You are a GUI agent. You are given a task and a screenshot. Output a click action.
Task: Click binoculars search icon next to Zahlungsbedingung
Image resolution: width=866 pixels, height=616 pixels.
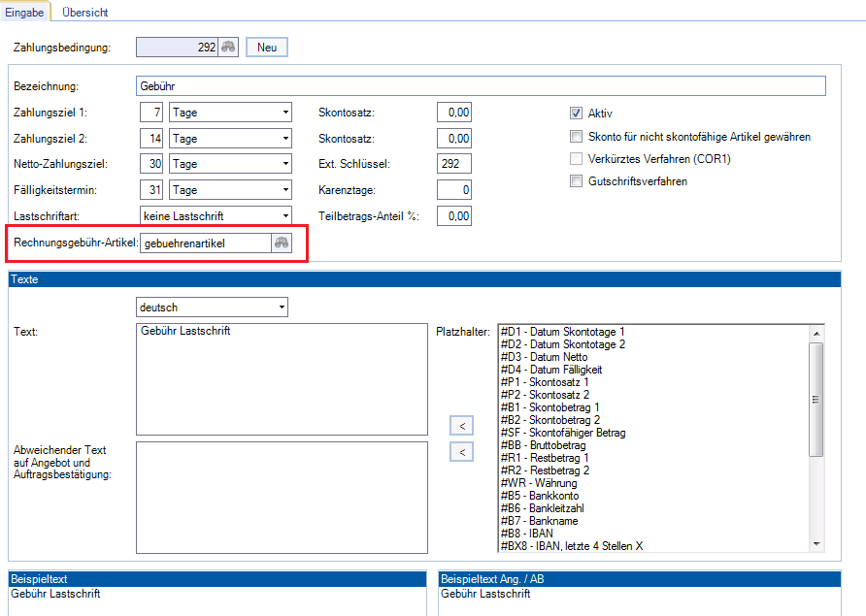tap(228, 48)
